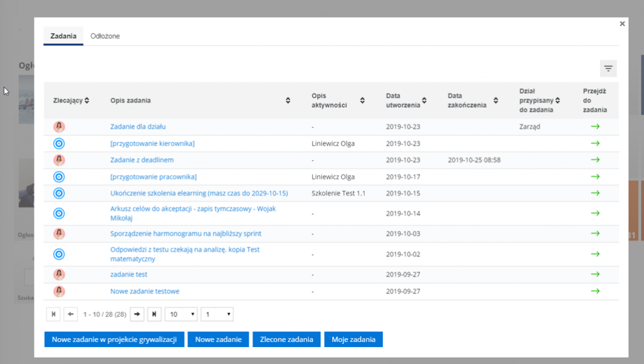Click the 'Nowe zadanie' button
This screenshot has width=644, height=364.
[218, 339]
